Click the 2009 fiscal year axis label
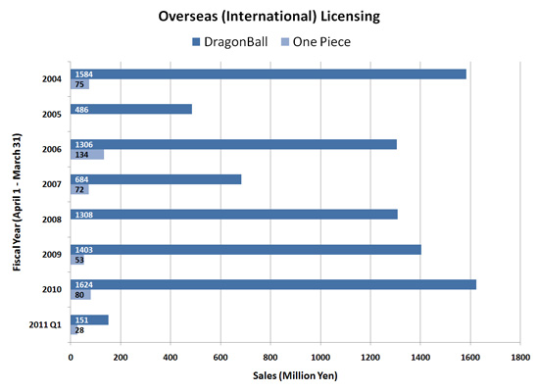The image size is (539, 392). click(52, 255)
